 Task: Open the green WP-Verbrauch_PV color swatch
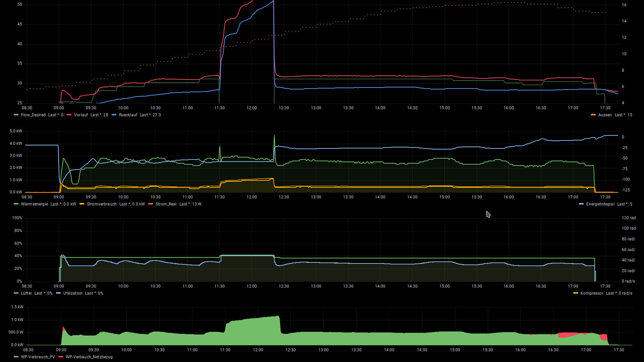pos(16,357)
